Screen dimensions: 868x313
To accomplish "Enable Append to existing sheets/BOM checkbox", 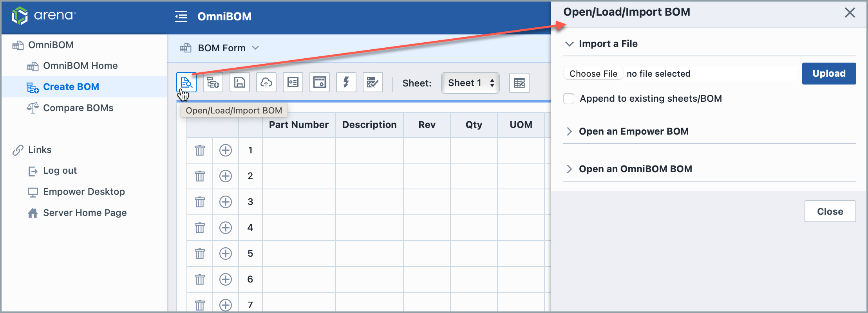I will click(x=569, y=99).
